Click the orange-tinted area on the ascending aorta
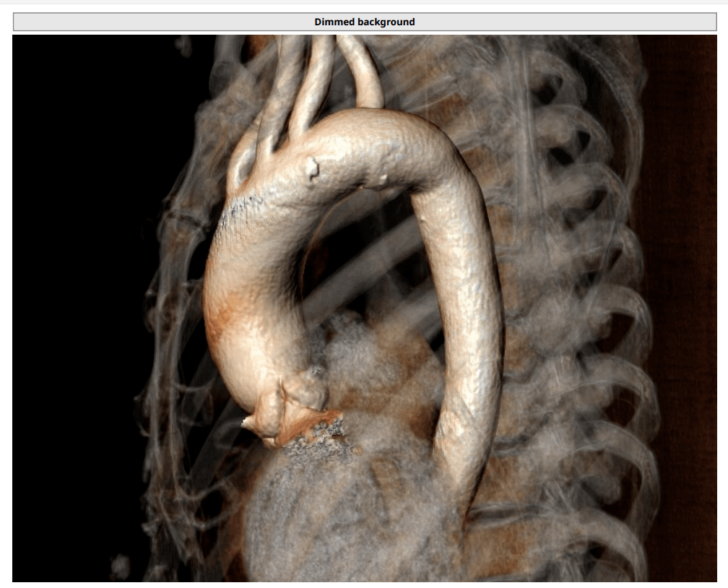The height and width of the screenshot is (588, 728). point(222,318)
